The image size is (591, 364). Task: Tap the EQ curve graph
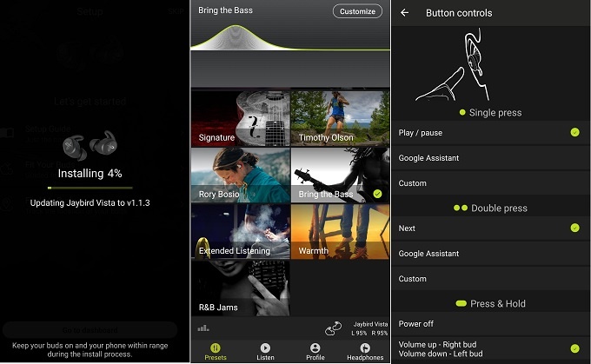pyautogui.click(x=290, y=39)
